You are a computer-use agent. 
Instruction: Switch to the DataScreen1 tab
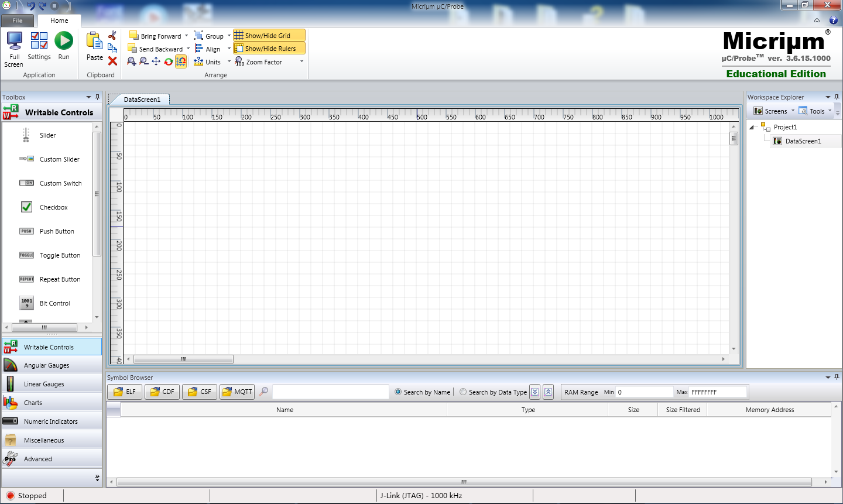click(142, 100)
